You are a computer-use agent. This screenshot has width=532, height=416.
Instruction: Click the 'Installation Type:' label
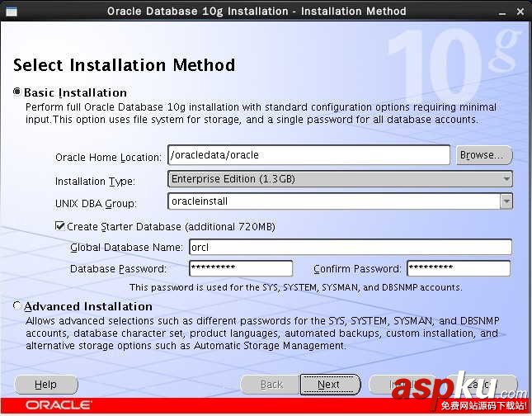pyautogui.click(x=95, y=181)
